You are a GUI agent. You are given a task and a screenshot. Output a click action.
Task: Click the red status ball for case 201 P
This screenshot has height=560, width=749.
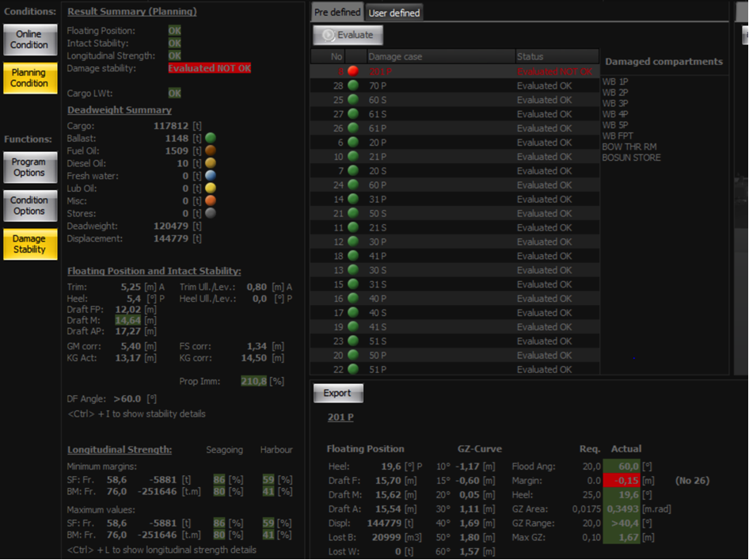[353, 71]
